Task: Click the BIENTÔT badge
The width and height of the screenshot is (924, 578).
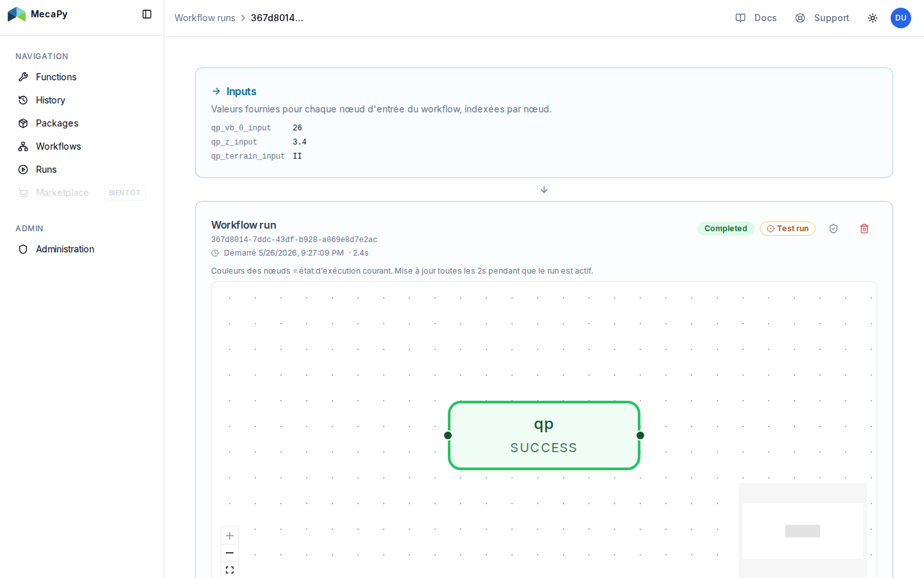Action: tap(125, 193)
